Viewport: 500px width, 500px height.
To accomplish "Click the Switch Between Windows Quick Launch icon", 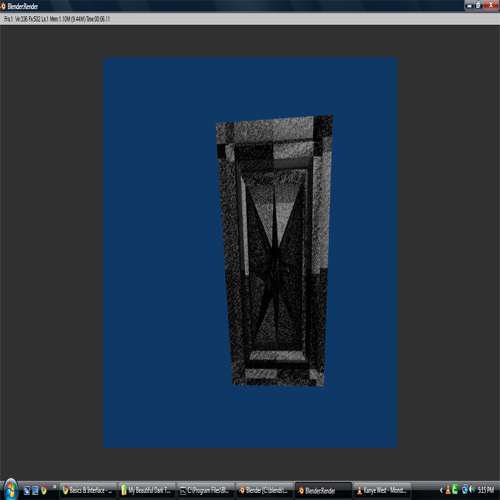I will (x=35, y=490).
